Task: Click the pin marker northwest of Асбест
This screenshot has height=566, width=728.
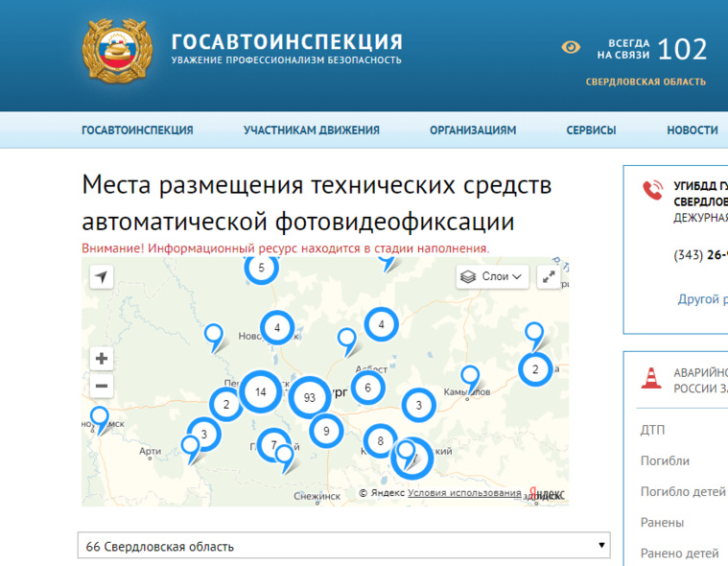Action: tap(346, 339)
